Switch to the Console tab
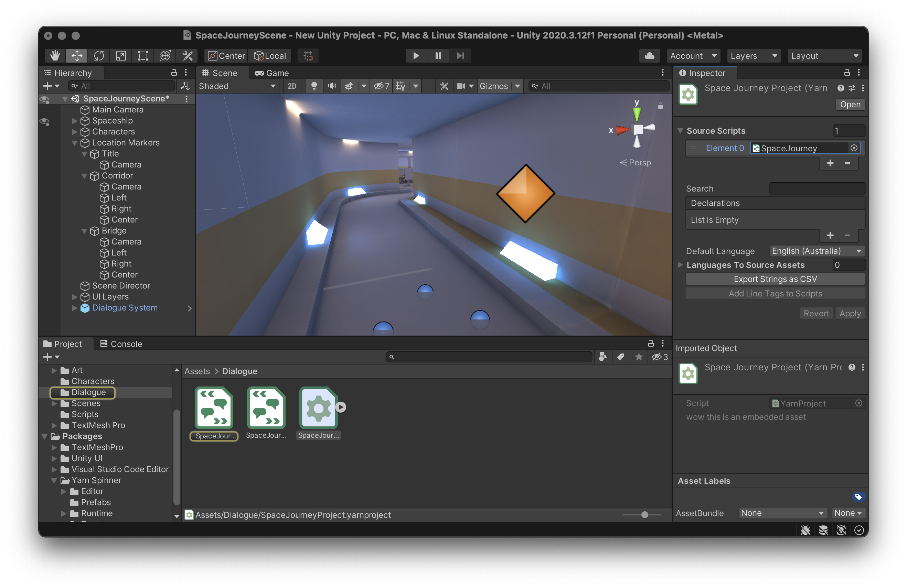Viewport: 907px width, 588px height. 121,344
